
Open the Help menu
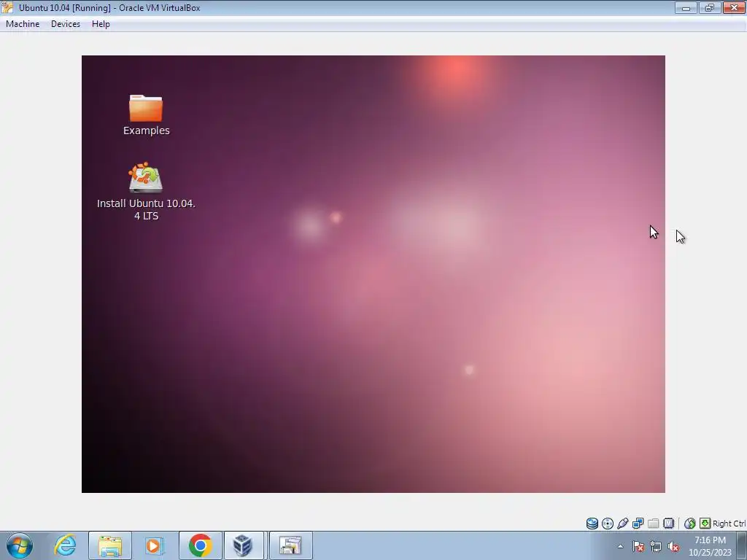coord(101,24)
